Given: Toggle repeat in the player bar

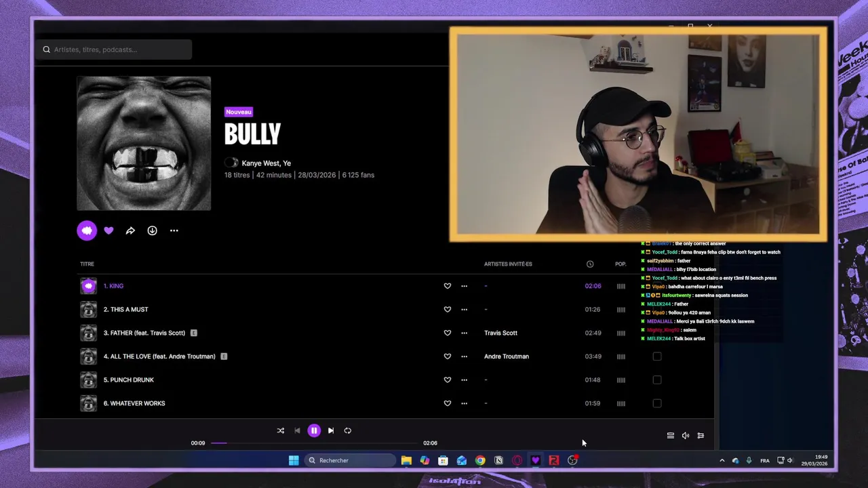Looking at the screenshot, I should coord(348,430).
